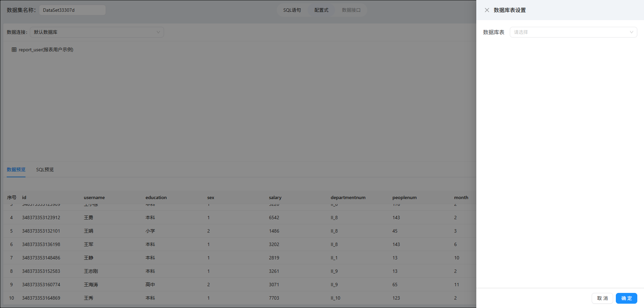Screen dimensions: 644x308
Task: Click salary cell 7703
Action: (x=274, y=298)
